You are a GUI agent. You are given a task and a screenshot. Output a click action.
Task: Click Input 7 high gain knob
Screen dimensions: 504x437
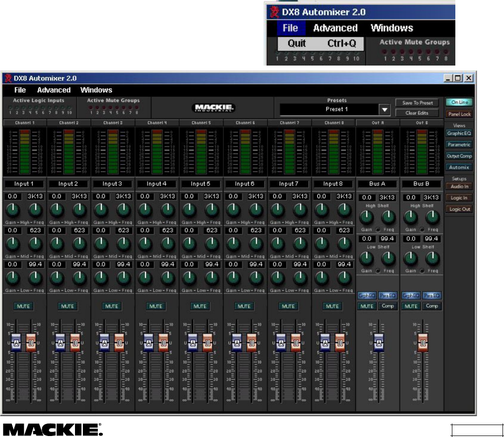277,210
